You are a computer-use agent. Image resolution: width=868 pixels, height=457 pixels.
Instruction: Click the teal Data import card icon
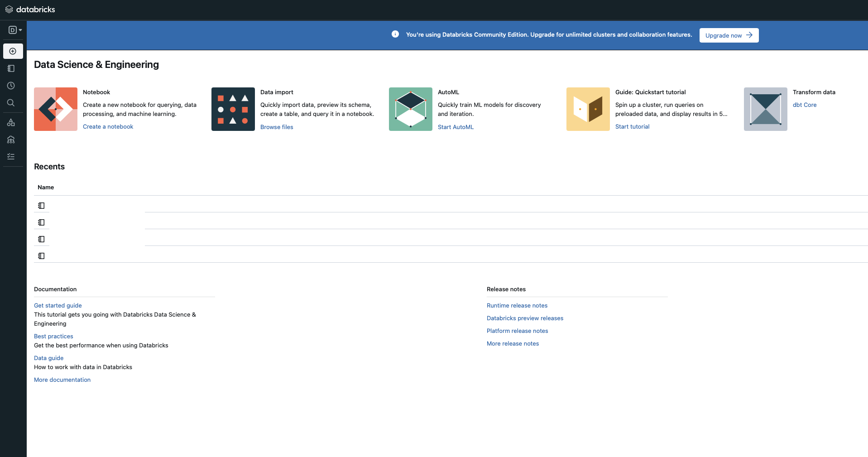point(233,109)
